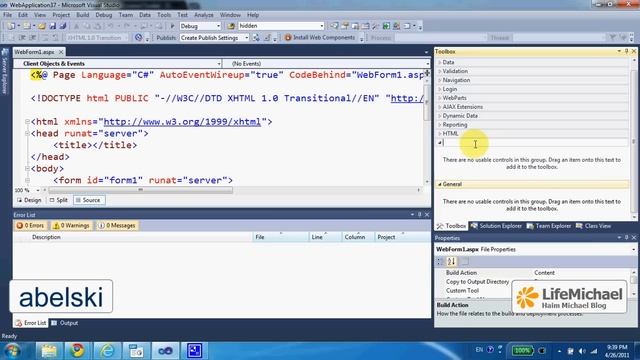This screenshot has width=640, height=360.
Task: Switch to the Solution Explorer tab
Action: click(496, 226)
